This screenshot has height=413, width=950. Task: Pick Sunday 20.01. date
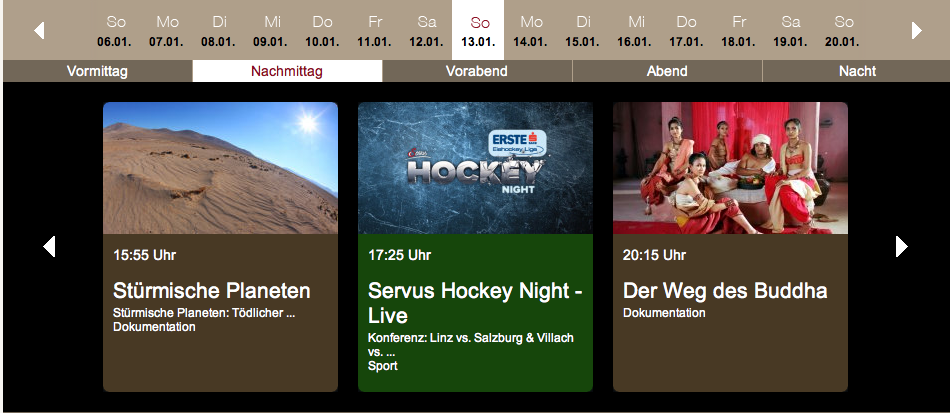pos(842,31)
